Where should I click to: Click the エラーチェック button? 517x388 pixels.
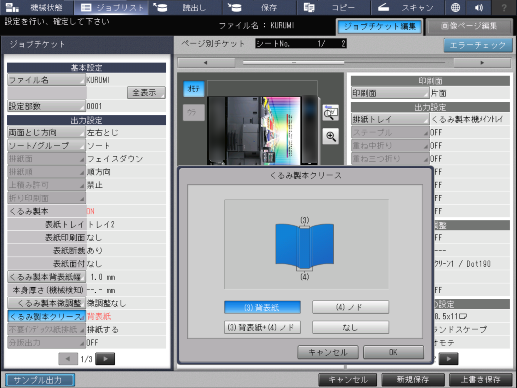(478, 45)
